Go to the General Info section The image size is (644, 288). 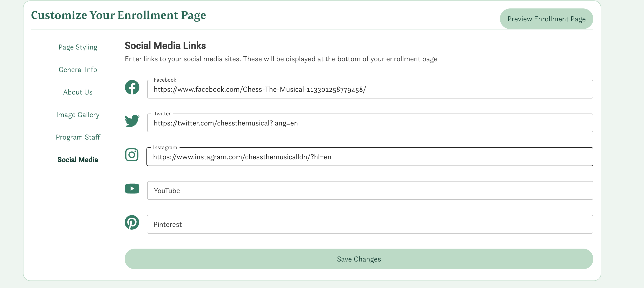click(x=78, y=70)
